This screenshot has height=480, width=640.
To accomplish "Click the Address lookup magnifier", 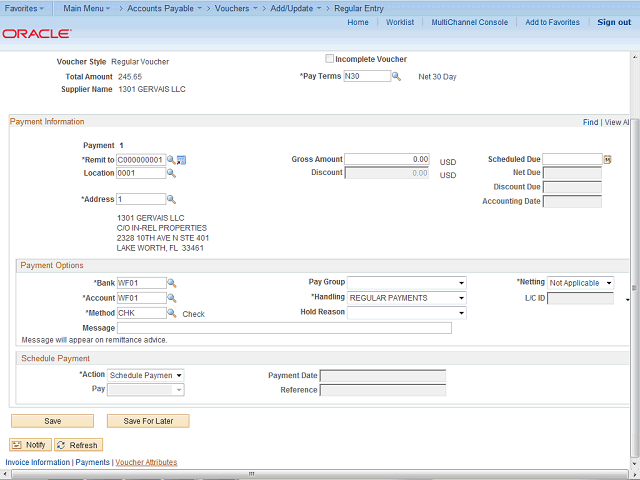I will 171,199.
